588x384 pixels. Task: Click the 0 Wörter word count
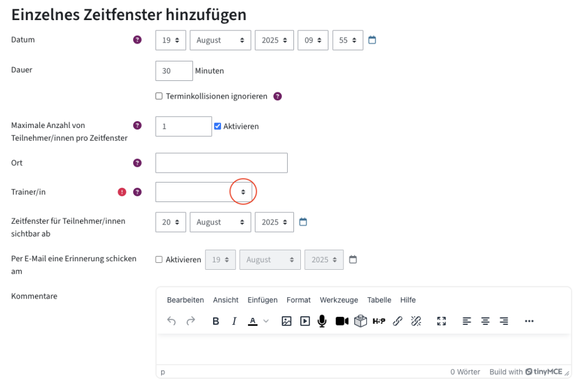point(465,371)
